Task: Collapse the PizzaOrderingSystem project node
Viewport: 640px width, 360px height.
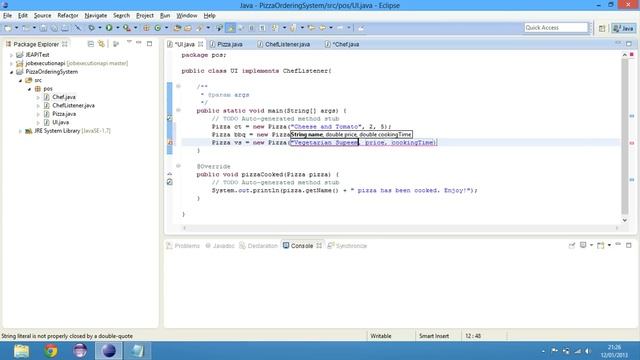Action: click(11, 72)
